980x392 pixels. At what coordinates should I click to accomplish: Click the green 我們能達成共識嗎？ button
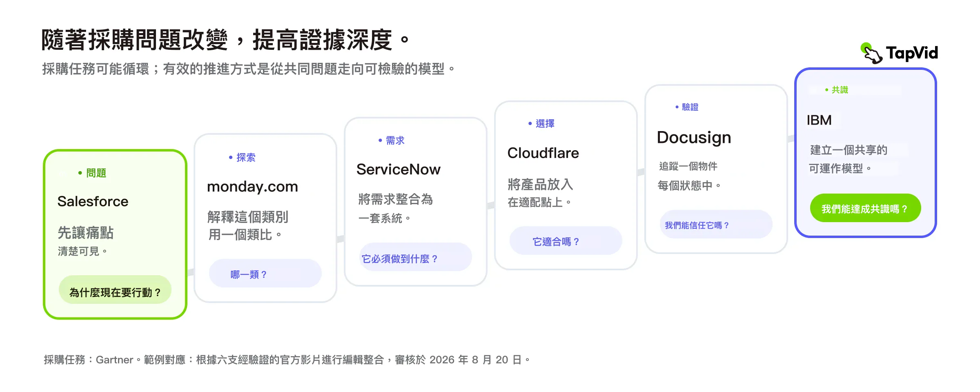866,208
